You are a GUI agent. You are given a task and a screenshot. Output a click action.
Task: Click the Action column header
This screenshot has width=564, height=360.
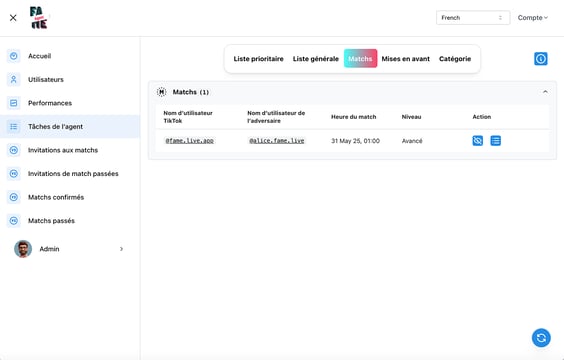click(482, 117)
